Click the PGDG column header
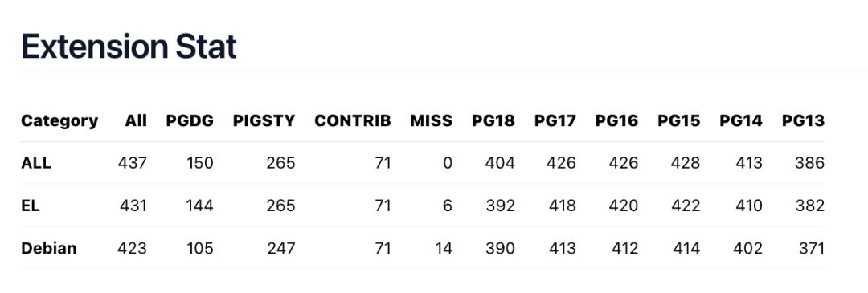Screen dimensions: 868x293 [x=190, y=120]
